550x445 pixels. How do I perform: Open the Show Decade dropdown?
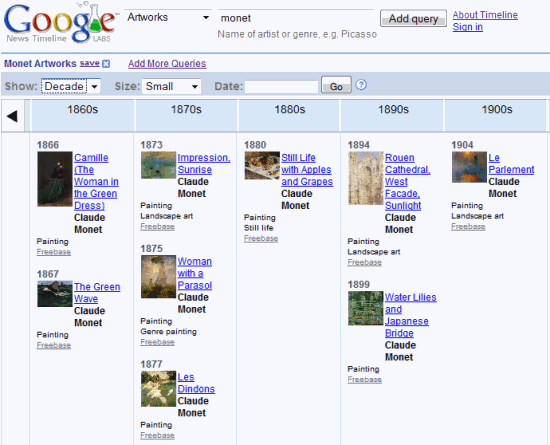point(71,86)
